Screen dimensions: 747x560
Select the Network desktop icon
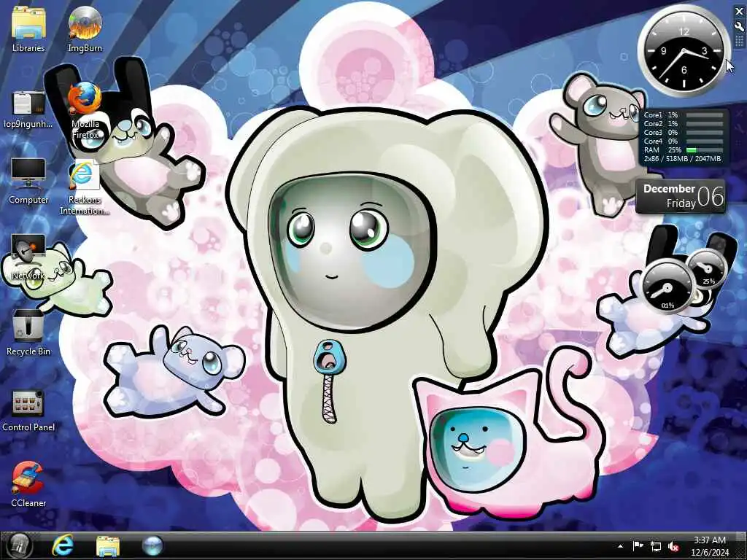[x=28, y=257]
